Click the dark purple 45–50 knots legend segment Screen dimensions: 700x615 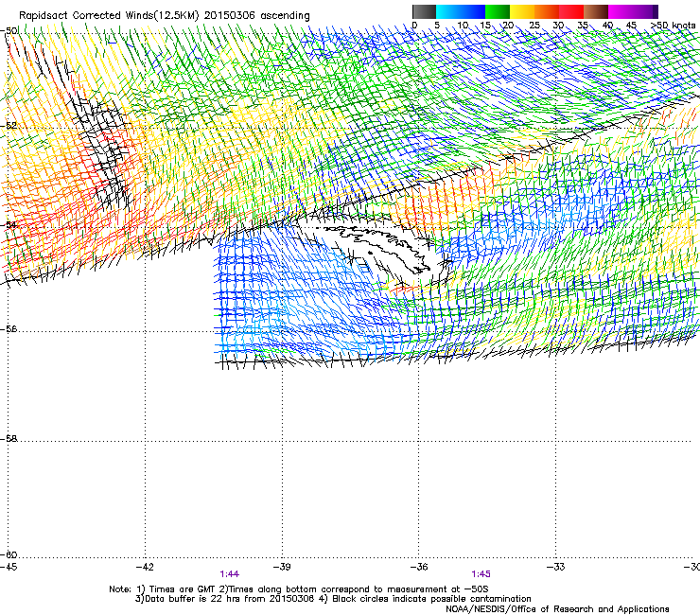[x=645, y=11]
